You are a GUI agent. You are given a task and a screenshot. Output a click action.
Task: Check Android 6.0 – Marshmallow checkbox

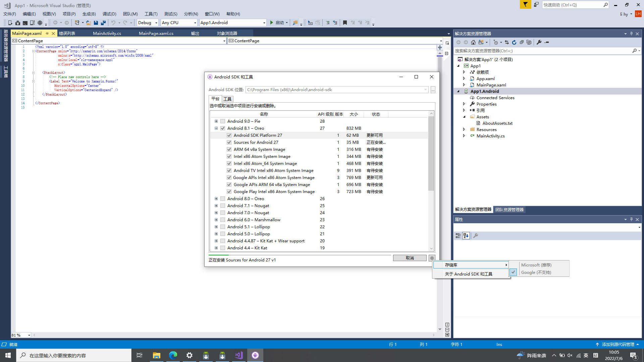pos(223,220)
